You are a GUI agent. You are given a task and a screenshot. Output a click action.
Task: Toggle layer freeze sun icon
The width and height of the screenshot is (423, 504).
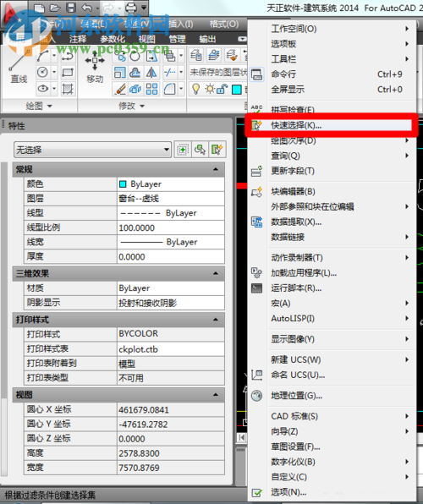click(x=210, y=89)
